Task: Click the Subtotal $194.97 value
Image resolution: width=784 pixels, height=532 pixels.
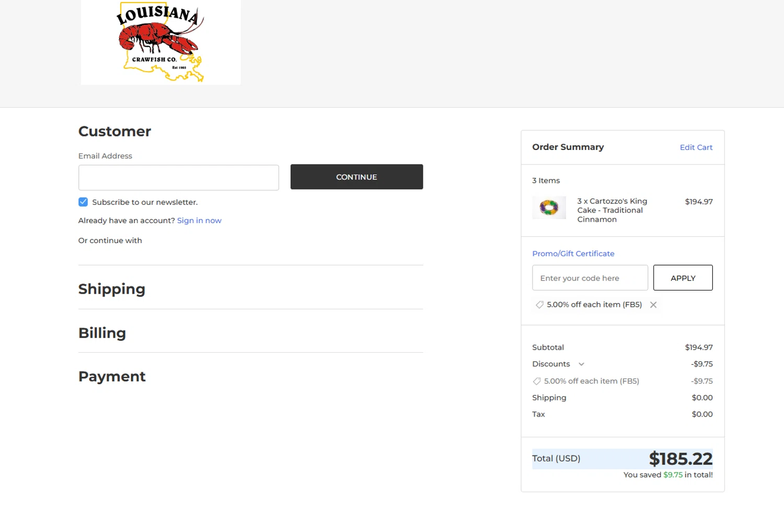Action: (x=699, y=348)
